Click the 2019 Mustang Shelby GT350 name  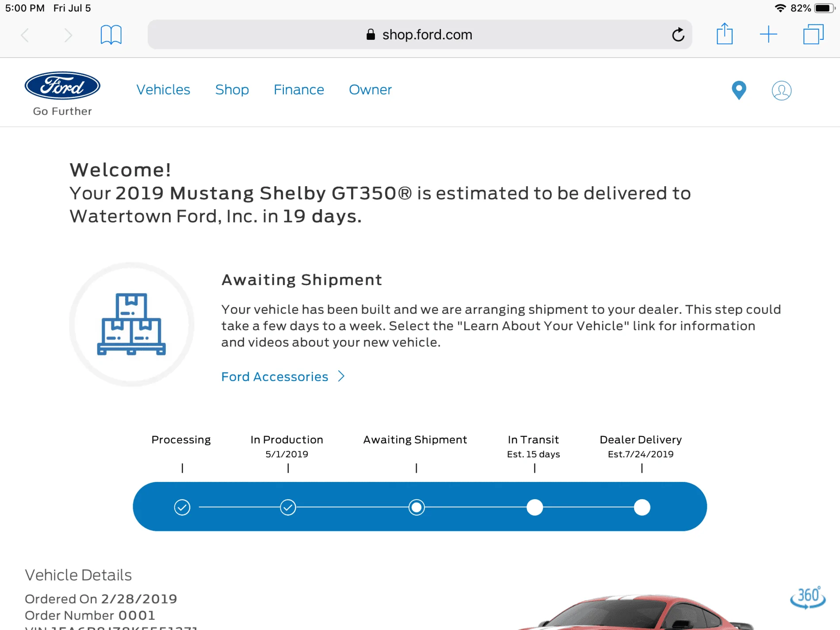[x=263, y=193]
